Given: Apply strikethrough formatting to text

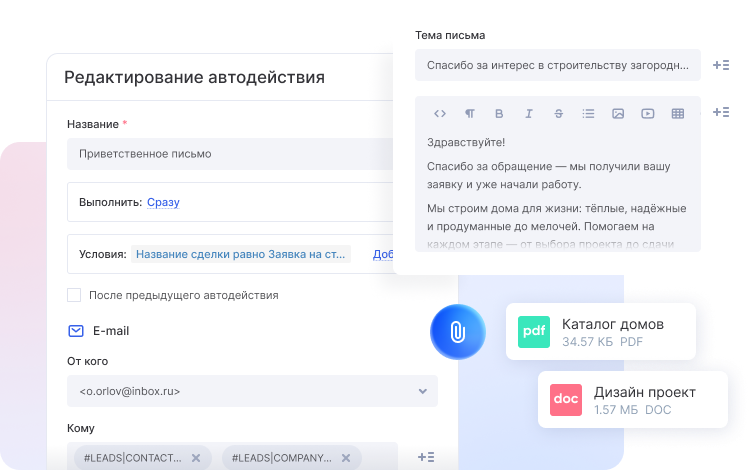Looking at the screenshot, I should [558, 114].
